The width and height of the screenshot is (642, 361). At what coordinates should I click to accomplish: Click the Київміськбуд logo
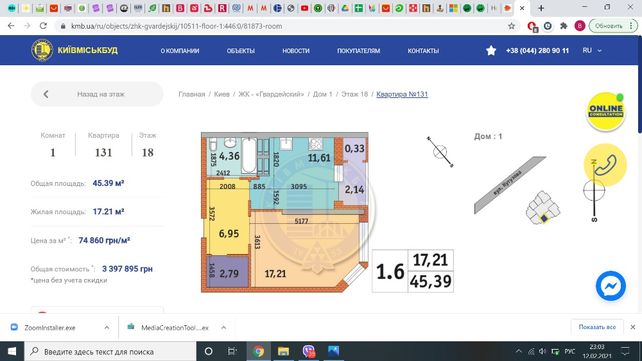[75, 50]
